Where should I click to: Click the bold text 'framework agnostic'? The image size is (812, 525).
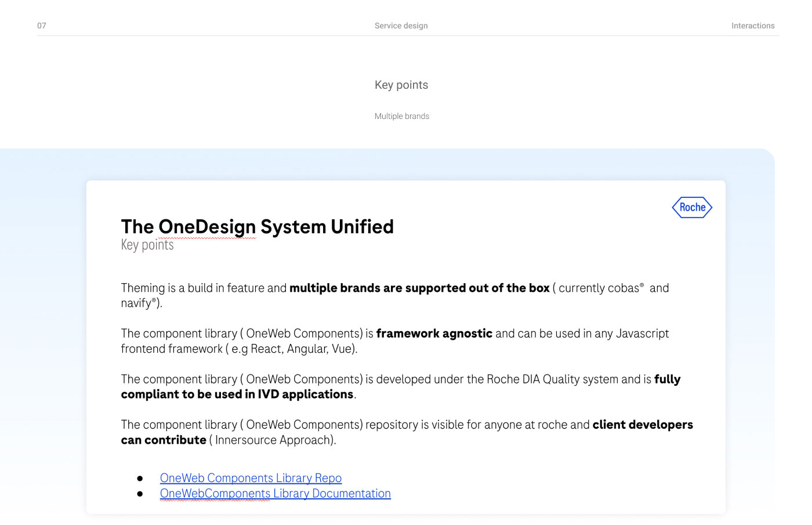click(434, 334)
